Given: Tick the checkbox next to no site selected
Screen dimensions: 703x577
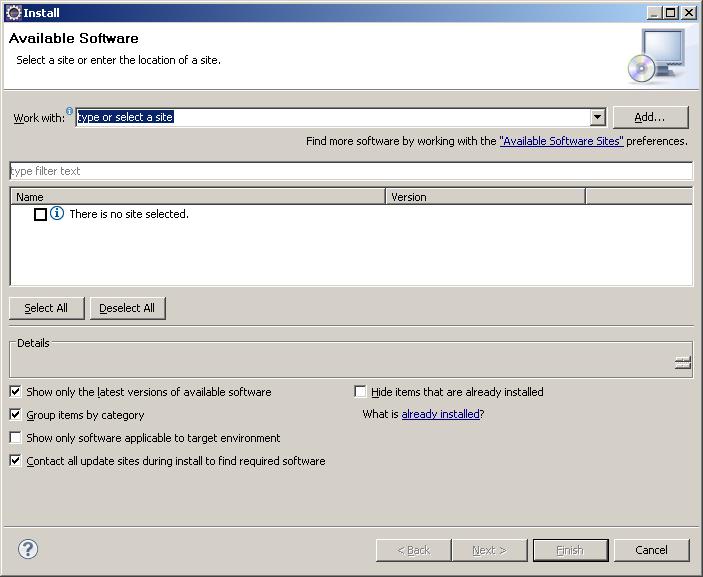Looking at the screenshot, I should [40, 214].
